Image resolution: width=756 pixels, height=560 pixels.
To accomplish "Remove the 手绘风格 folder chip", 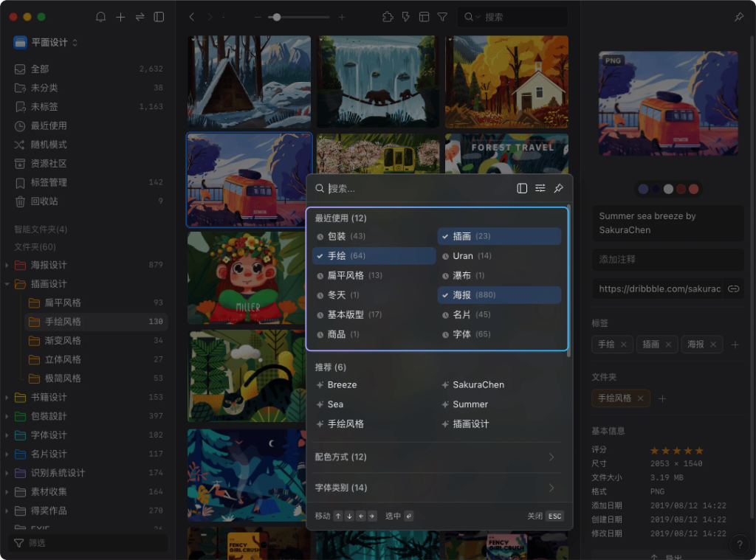I will [640, 398].
